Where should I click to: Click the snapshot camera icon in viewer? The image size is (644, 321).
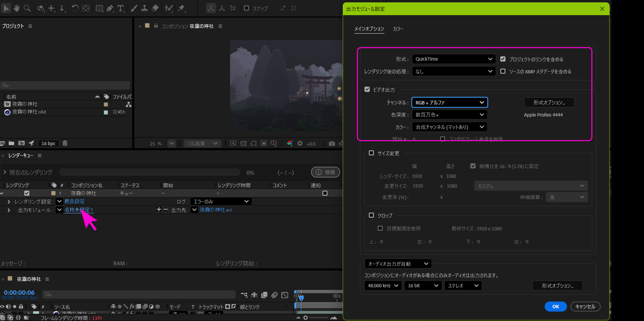coord(332,143)
